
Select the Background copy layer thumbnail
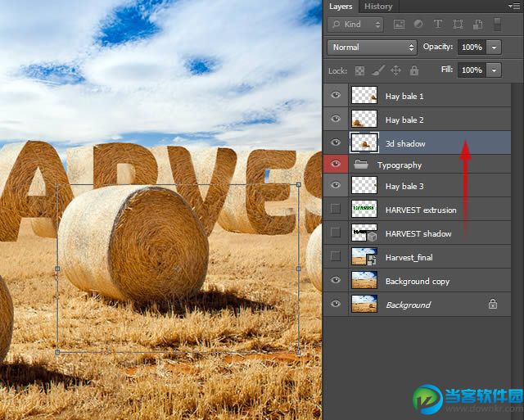(364, 280)
